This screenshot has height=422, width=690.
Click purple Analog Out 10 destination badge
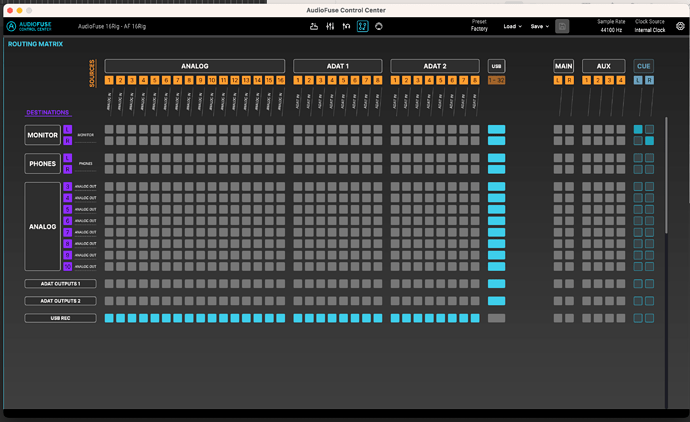[x=67, y=267]
